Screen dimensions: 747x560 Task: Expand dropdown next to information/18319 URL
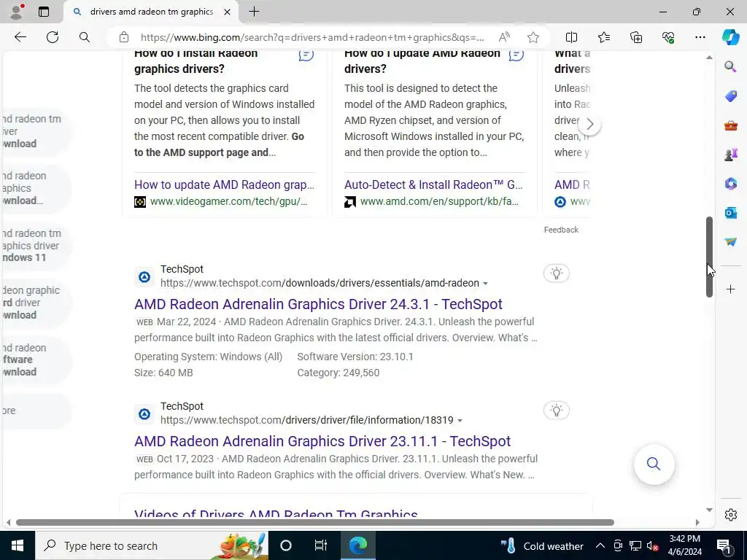(x=460, y=421)
